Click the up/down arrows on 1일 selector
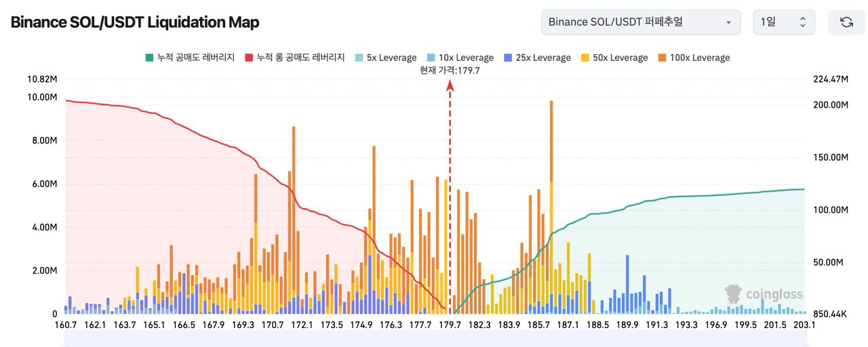 click(x=803, y=22)
